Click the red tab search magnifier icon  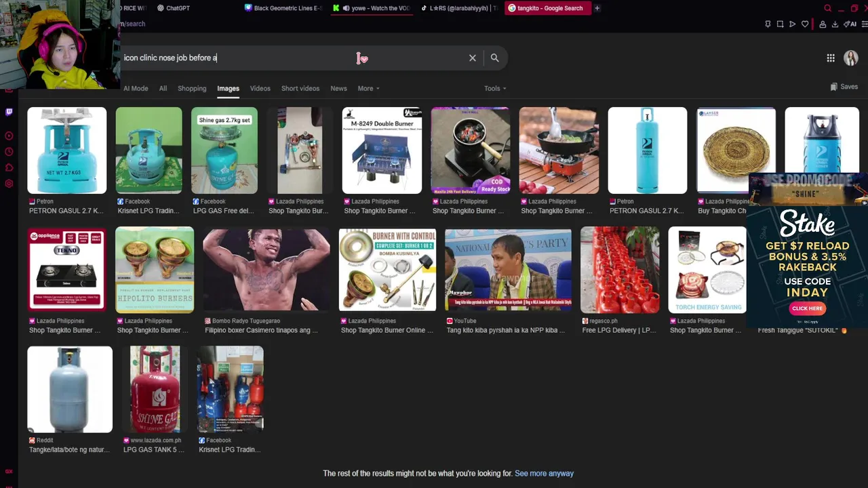pyautogui.click(x=828, y=8)
